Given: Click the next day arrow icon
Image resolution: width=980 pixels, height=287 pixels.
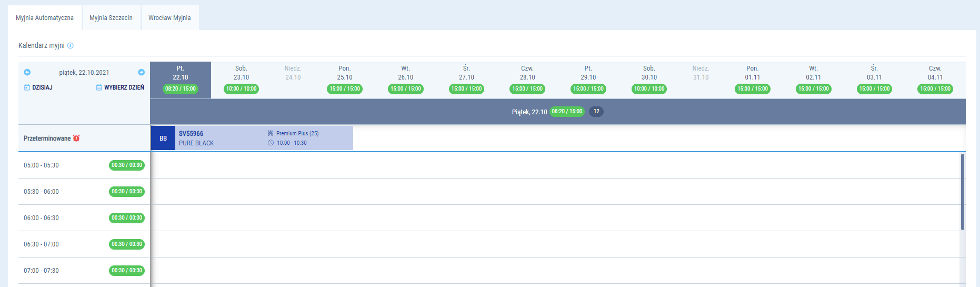Looking at the screenshot, I should coord(141,72).
